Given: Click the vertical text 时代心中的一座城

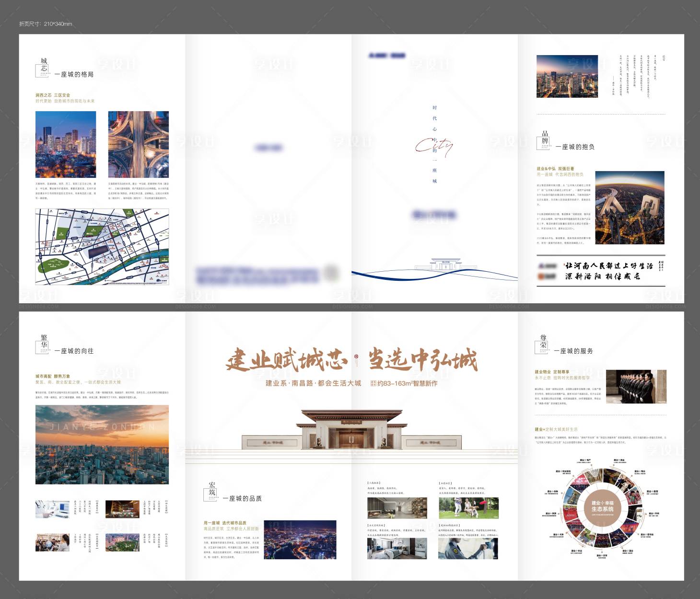Looking at the screenshot, I should tap(434, 144).
